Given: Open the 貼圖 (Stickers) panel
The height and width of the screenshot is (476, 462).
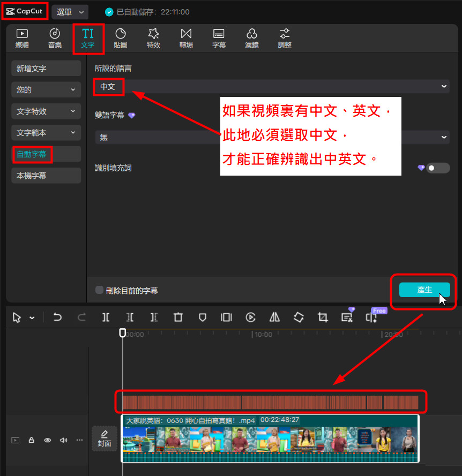Looking at the screenshot, I should [x=121, y=39].
